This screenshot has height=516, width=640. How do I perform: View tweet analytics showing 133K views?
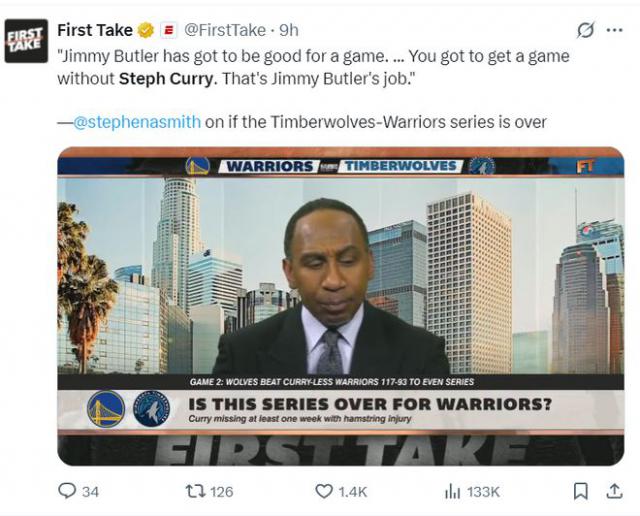coord(452,491)
